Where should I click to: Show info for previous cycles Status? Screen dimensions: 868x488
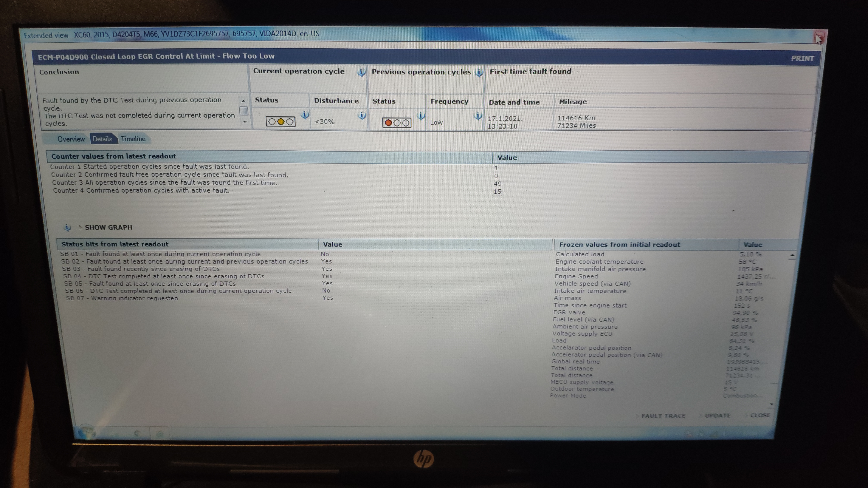421,116
